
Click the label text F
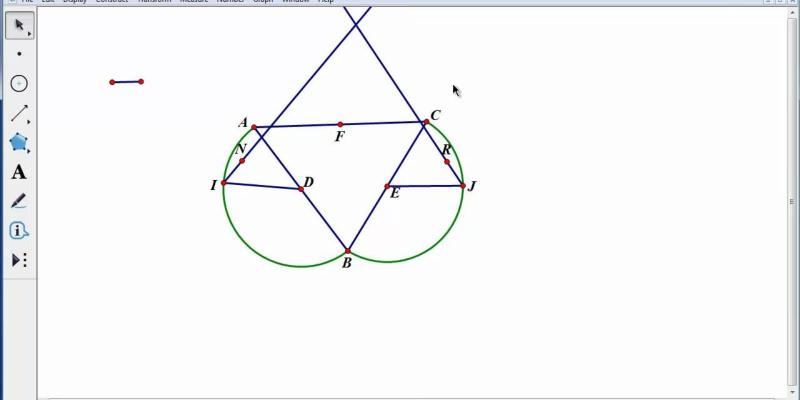click(x=339, y=136)
